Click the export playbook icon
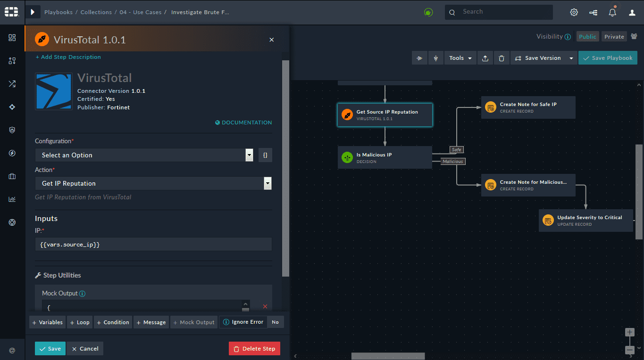 point(485,58)
